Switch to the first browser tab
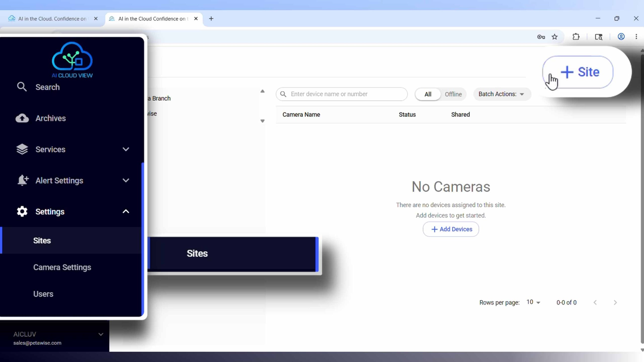This screenshot has width=644, height=362. pyautogui.click(x=52, y=19)
